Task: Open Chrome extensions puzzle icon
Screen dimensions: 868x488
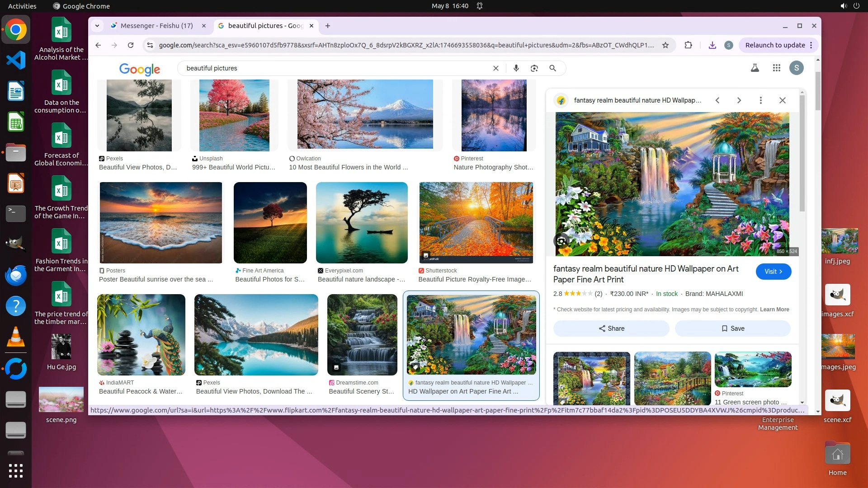Action: pyautogui.click(x=688, y=45)
